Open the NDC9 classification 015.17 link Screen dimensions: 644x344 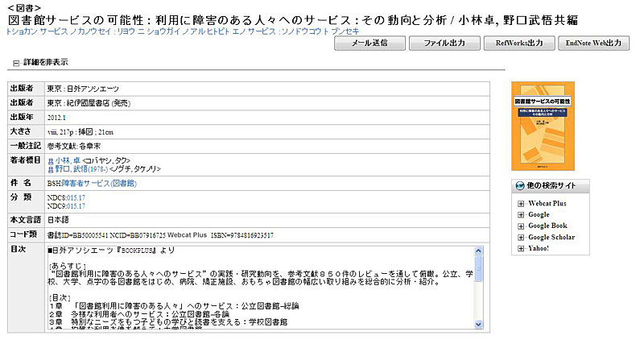tap(76, 206)
